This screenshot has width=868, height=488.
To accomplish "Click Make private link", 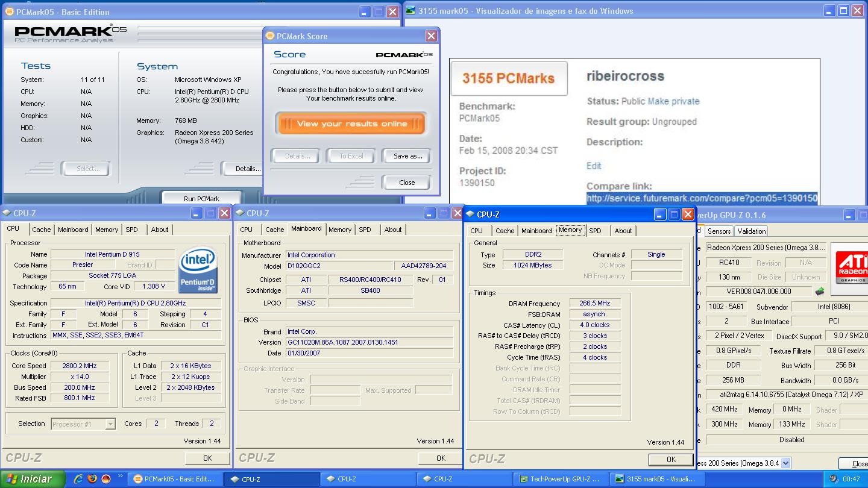I will [x=674, y=101].
